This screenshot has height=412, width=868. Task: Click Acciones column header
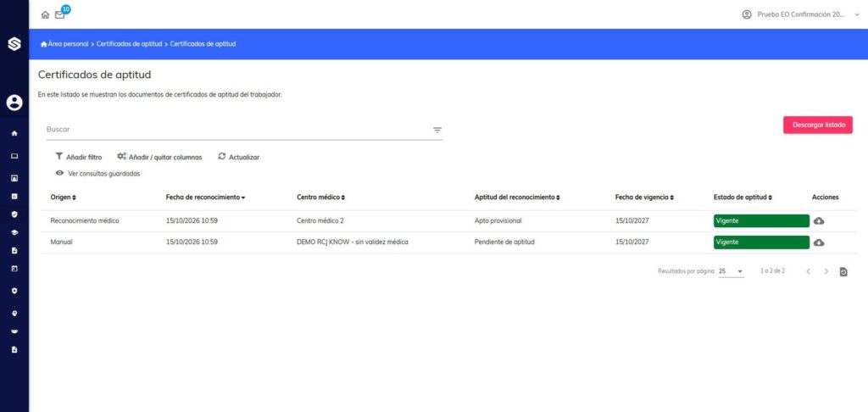825,198
